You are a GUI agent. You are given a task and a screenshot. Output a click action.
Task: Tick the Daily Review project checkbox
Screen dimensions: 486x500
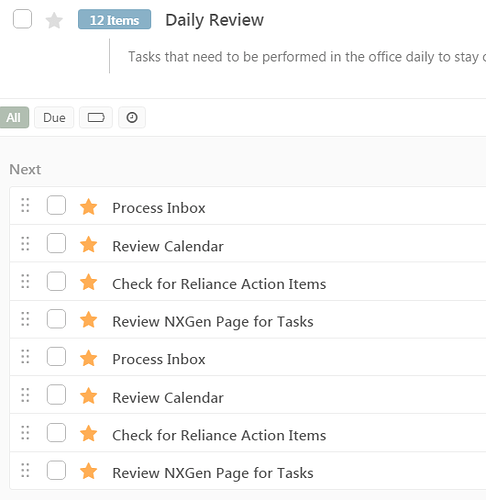22,19
